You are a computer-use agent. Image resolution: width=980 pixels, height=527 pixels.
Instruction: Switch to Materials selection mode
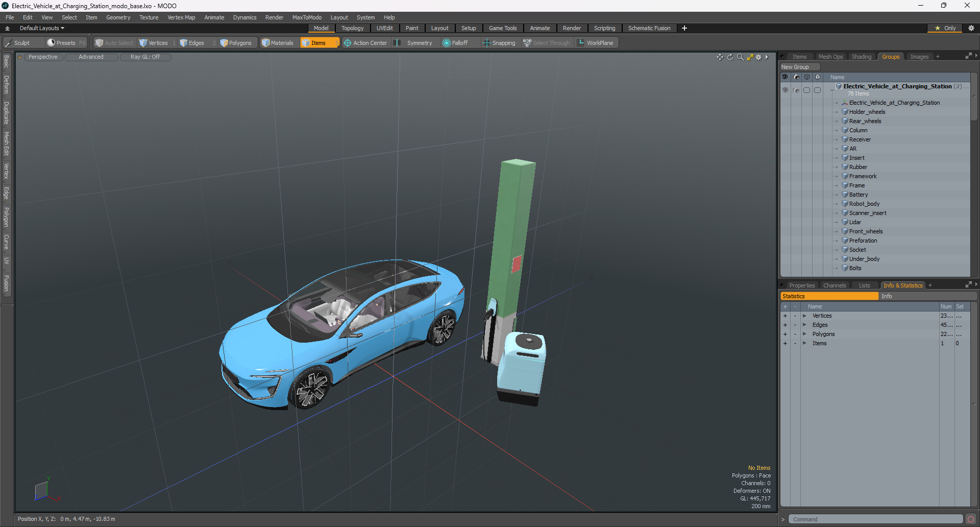click(278, 43)
